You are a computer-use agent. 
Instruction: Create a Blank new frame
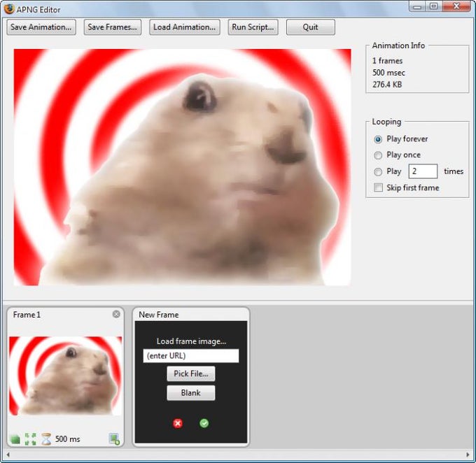click(x=191, y=393)
